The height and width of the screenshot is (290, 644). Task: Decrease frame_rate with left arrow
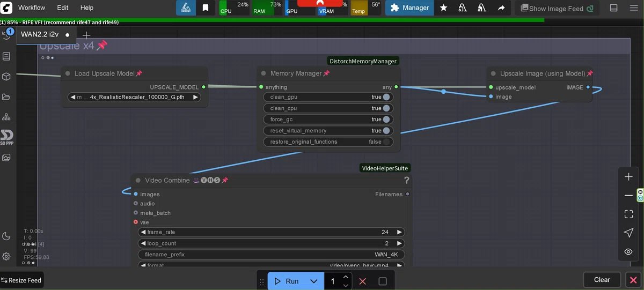[143, 232]
